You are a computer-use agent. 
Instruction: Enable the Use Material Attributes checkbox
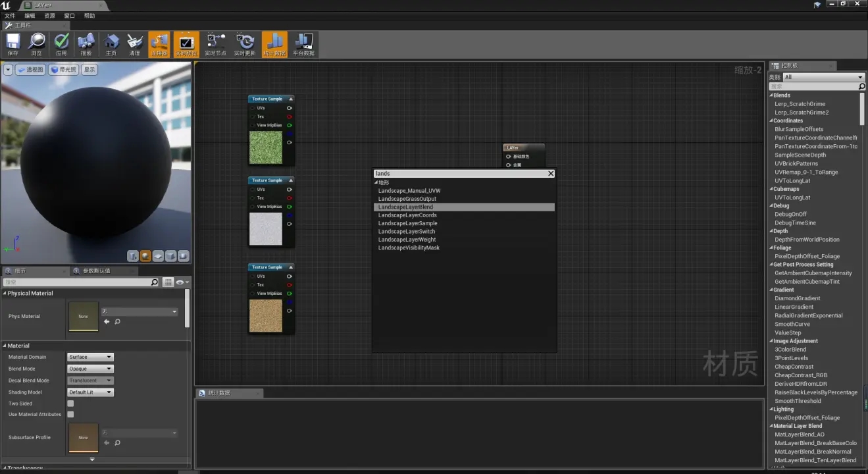pyautogui.click(x=70, y=414)
